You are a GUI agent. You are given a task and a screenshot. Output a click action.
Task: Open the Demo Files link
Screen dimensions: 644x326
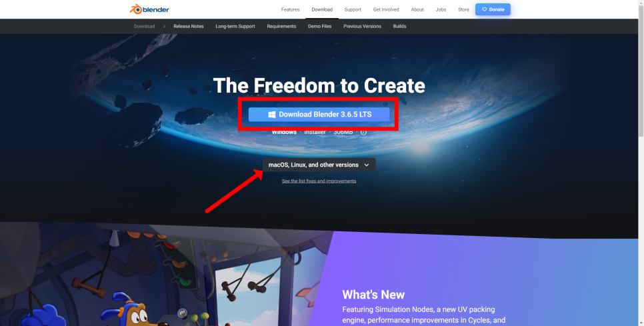[x=320, y=26]
